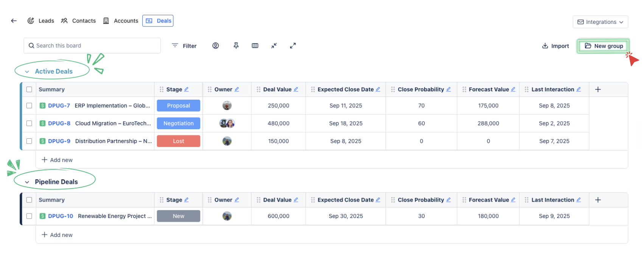Click the New group button
This screenshot has height=257, width=644.
603,46
